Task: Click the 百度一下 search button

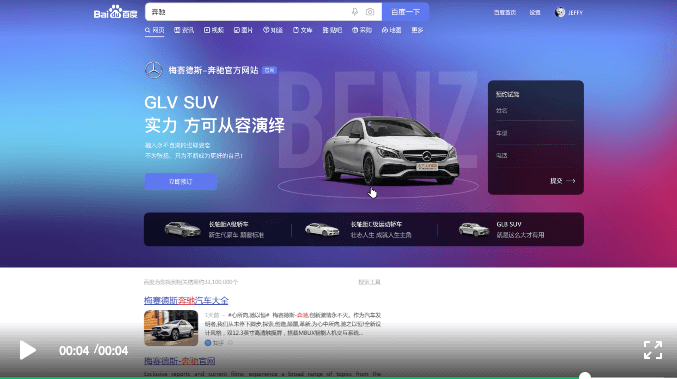Action: click(405, 12)
